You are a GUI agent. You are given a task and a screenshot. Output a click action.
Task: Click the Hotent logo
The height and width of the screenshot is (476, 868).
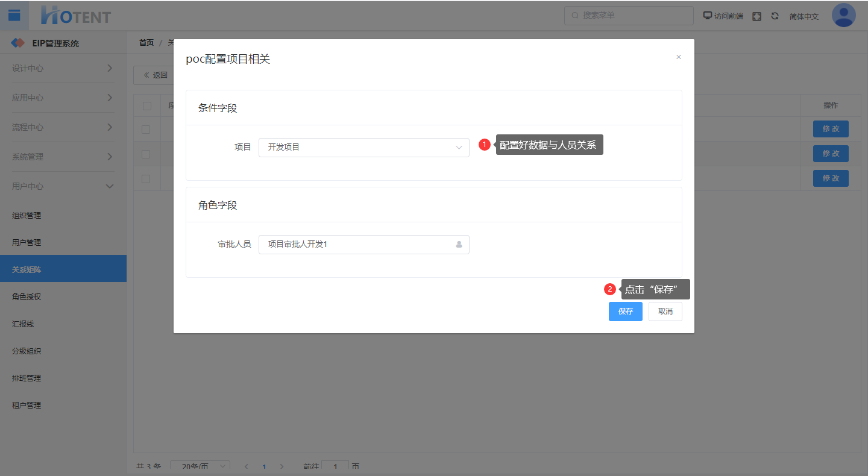click(76, 16)
